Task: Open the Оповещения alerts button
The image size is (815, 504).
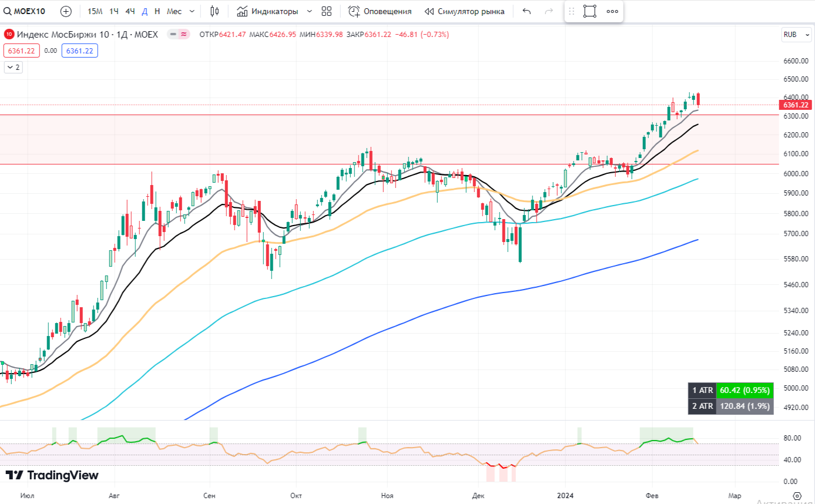Action: (380, 11)
